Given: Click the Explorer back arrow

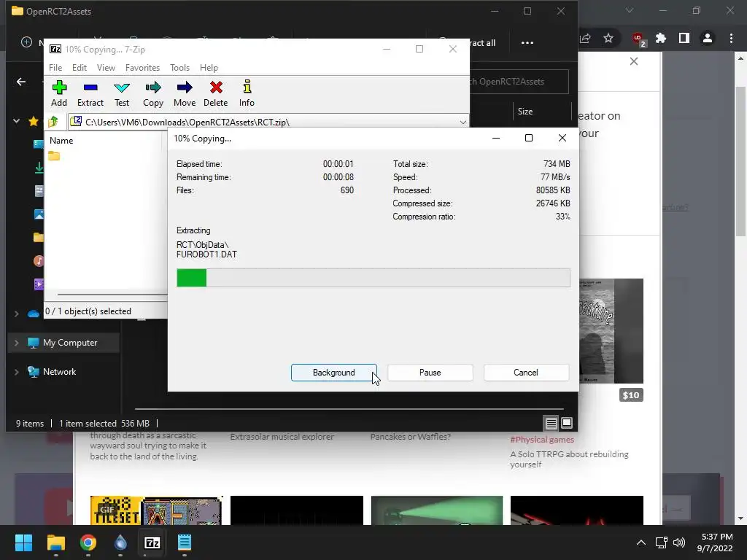Looking at the screenshot, I should tap(21, 82).
